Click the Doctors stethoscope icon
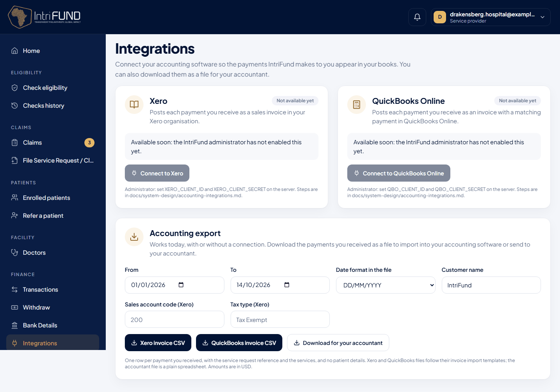 coord(15,253)
